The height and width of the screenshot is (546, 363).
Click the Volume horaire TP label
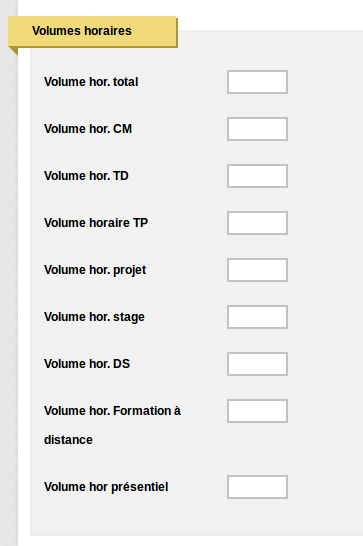tap(96, 223)
